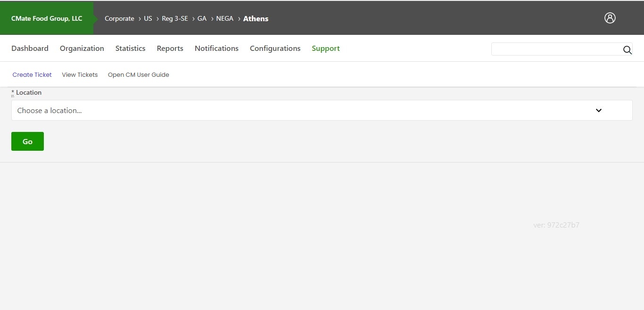The width and height of the screenshot is (644, 310).
Task: Switch to the View Tickets tab
Action: [79, 74]
